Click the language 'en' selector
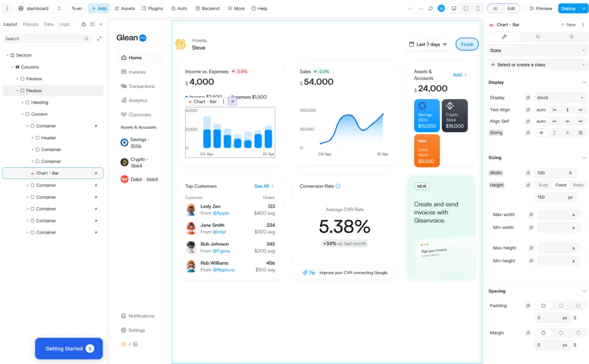Viewport: 589px width, 364px height. pyautogui.click(x=77, y=8)
